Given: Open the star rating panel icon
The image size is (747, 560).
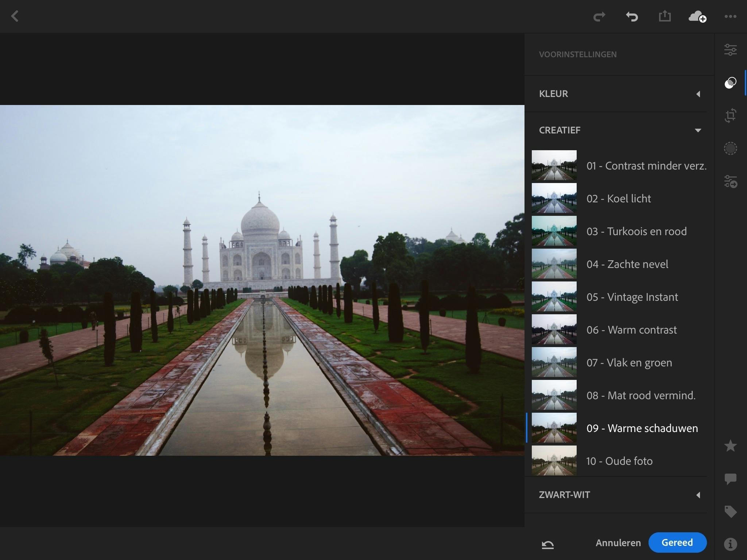Looking at the screenshot, I should pos(730,446).
